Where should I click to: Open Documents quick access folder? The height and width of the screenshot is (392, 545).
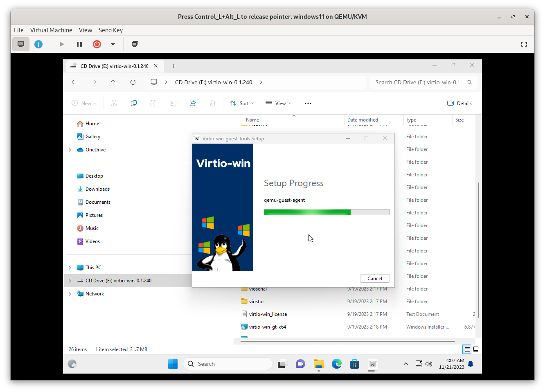click(94, 202)
